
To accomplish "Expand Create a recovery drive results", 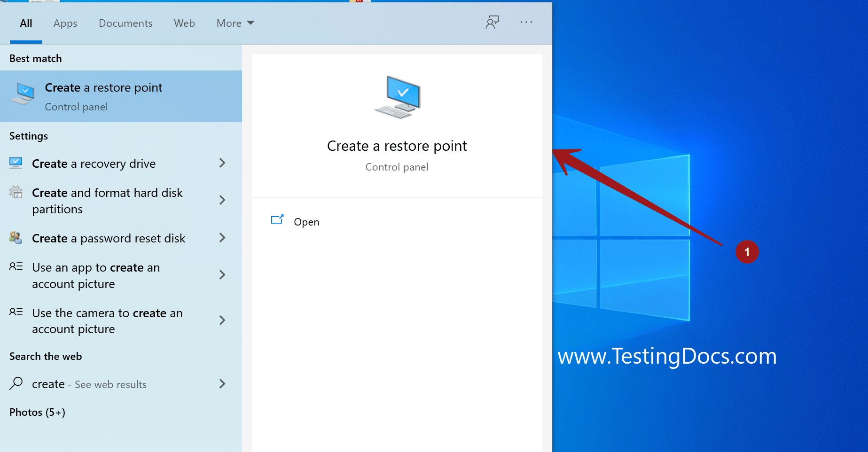I will pos(222,163).
